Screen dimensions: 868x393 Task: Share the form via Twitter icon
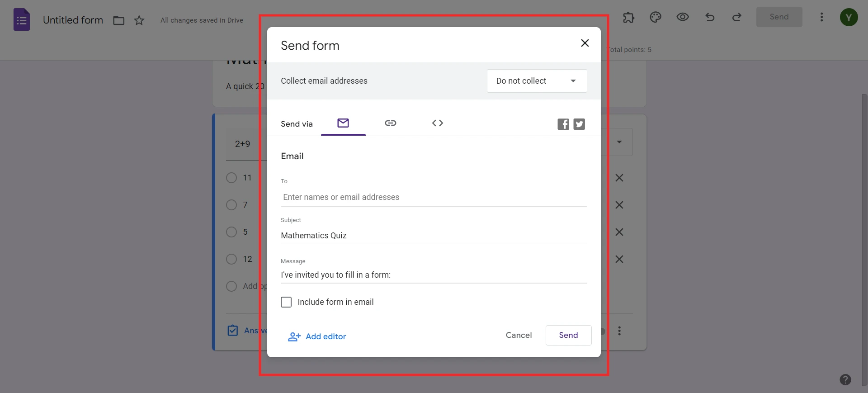[579, 124]
